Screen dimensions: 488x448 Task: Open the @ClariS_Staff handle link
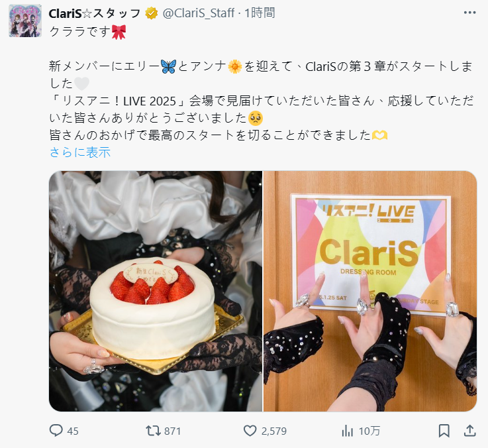199,13
